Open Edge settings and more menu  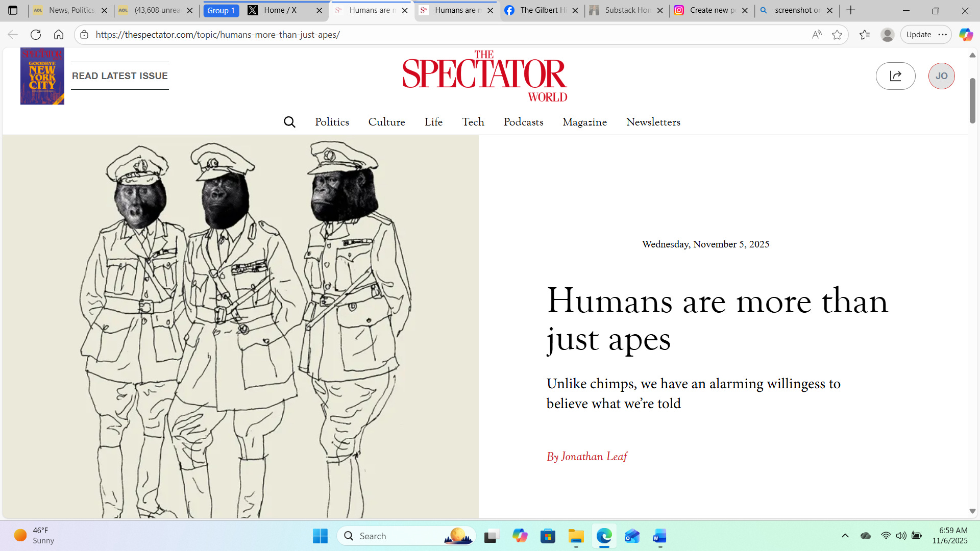click(x=943, y=35)
